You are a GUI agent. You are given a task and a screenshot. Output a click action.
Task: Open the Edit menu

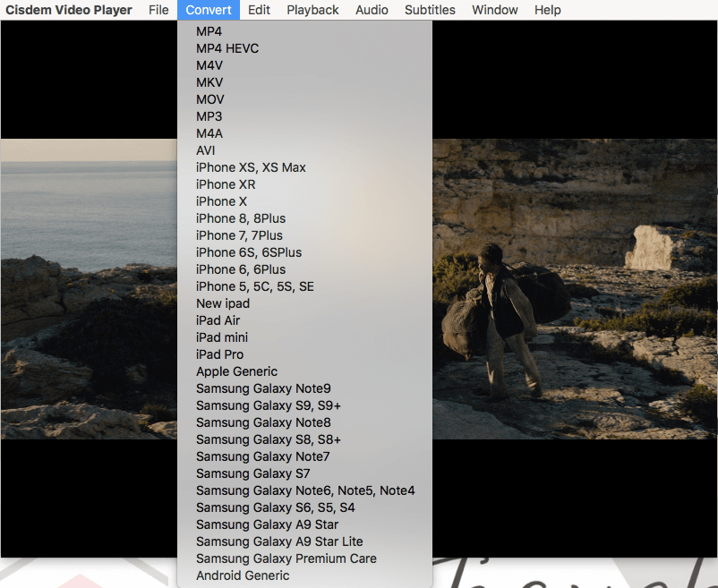259,10
